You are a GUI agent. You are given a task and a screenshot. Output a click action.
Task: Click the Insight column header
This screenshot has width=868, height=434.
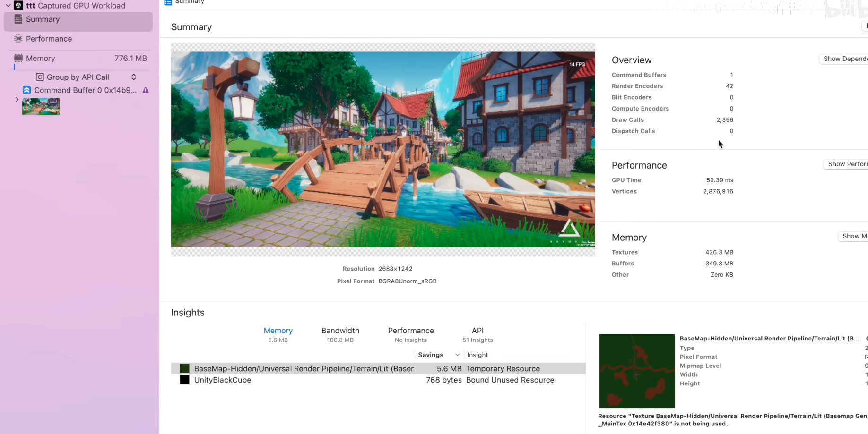477,355
